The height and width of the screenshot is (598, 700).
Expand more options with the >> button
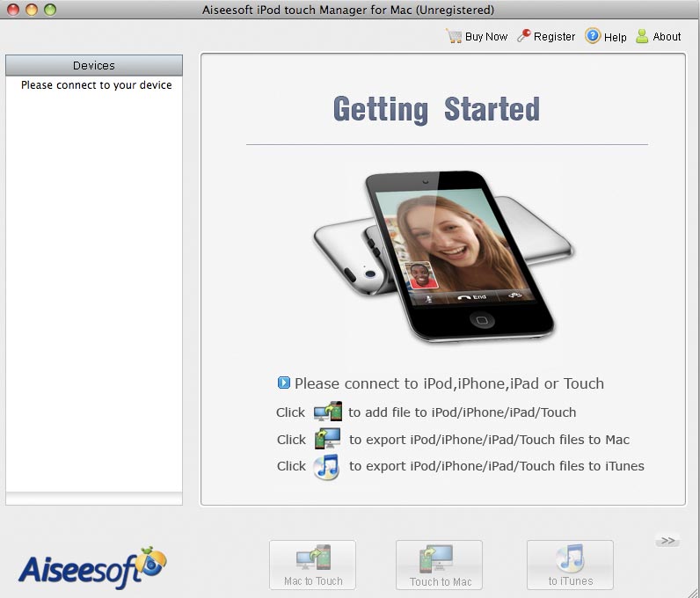pos(667,540)
